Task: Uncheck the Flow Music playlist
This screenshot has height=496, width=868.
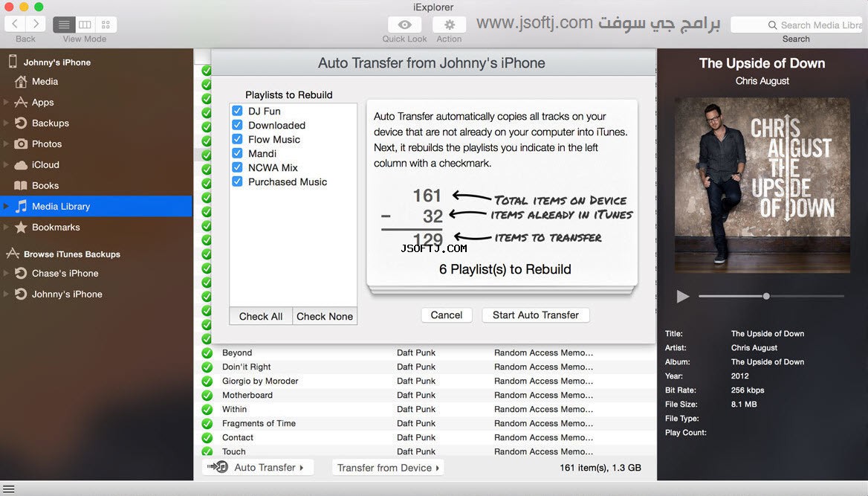Action: coord(237,138)
